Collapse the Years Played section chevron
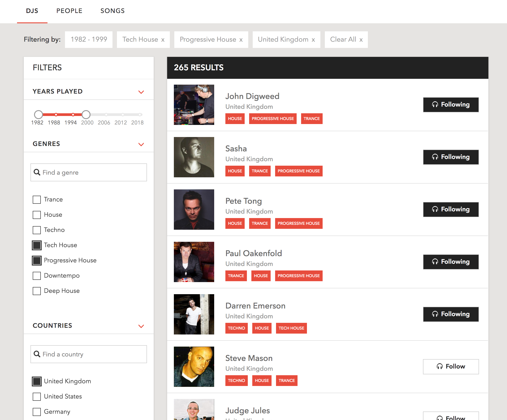The width and height of the screenshot is (507, 420). point(141,92)
